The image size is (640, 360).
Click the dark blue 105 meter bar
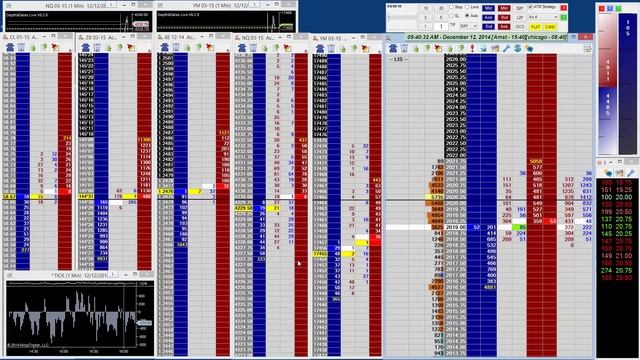(627, 84)
